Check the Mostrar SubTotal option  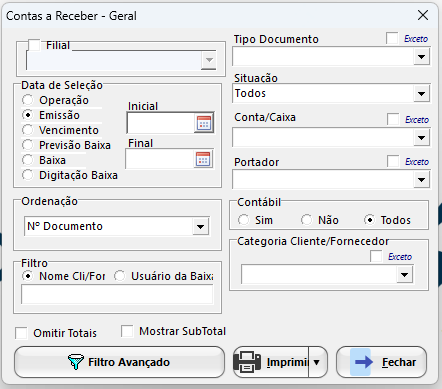[x=127, y=331]
